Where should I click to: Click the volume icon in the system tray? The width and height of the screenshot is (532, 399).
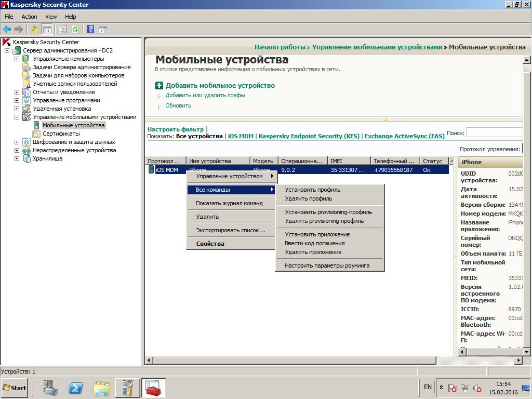477,388
